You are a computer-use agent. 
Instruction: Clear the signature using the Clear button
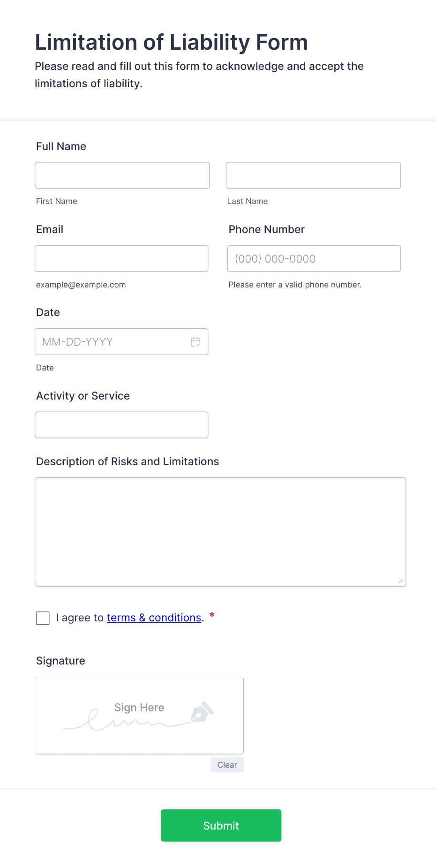click(x=226, y=764)
